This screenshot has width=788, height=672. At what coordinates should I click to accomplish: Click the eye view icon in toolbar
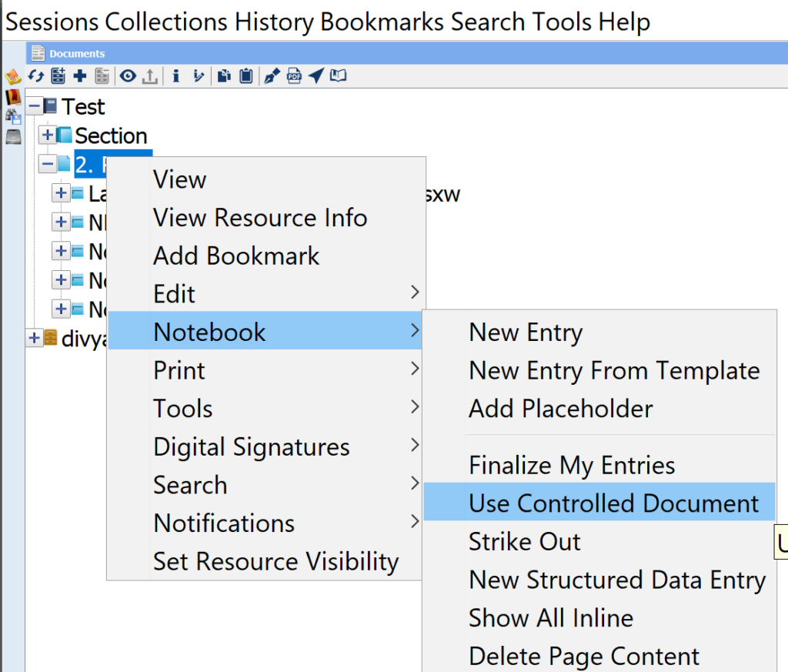[128, 75]
